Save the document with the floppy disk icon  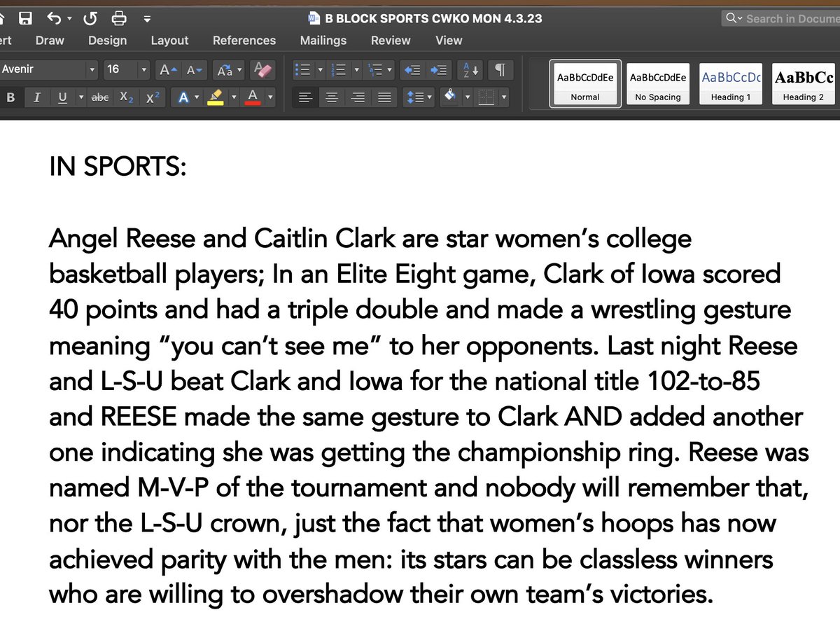point(25,18)
